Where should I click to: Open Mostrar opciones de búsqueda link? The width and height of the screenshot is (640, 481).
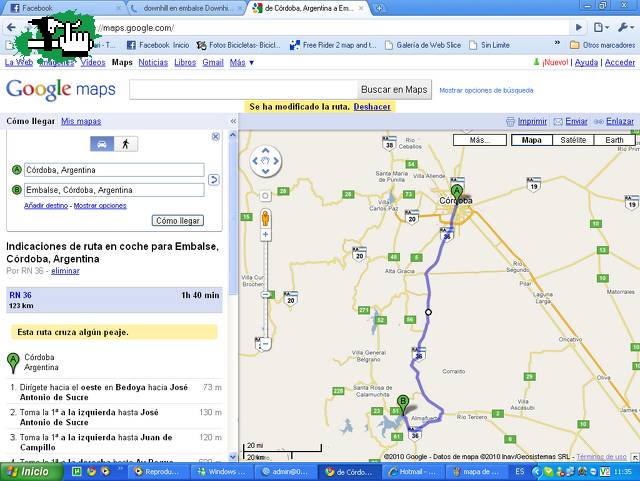coord(486,90)
